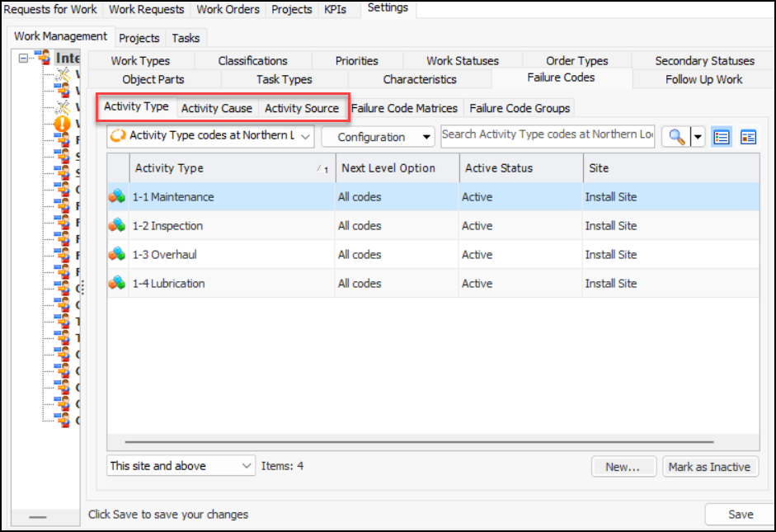Click the Search Activity Type codes field
Screen dimensions: 776x532
pos(548,135)
